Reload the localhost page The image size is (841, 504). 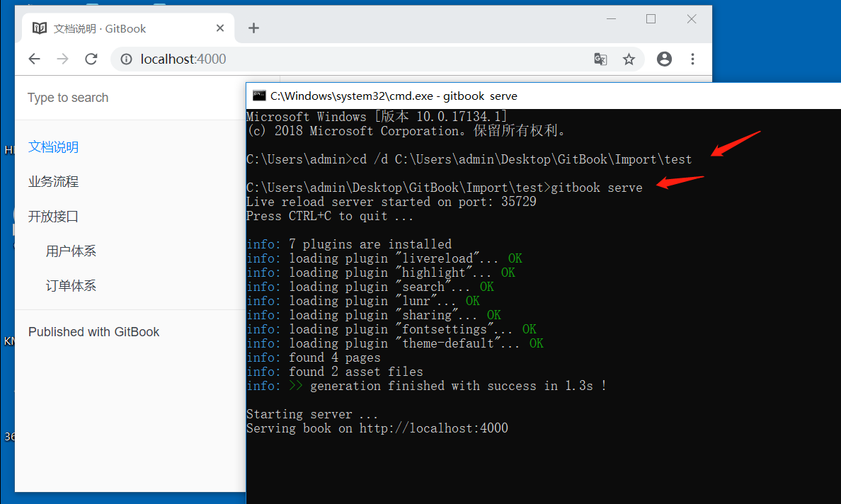(x=91, y=59)
